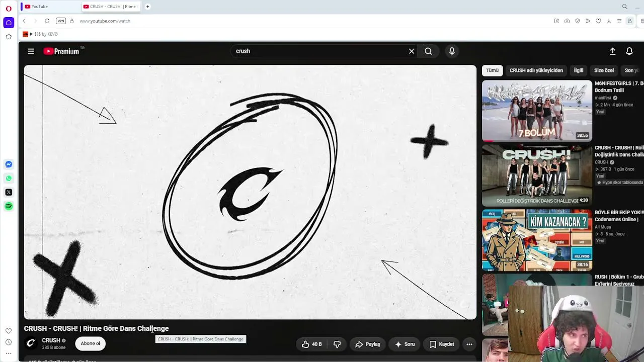The width and height of the screenshot is (644, 362).
Task: Open the privacy protection shield icon
Action: click(x=578, y=21)
